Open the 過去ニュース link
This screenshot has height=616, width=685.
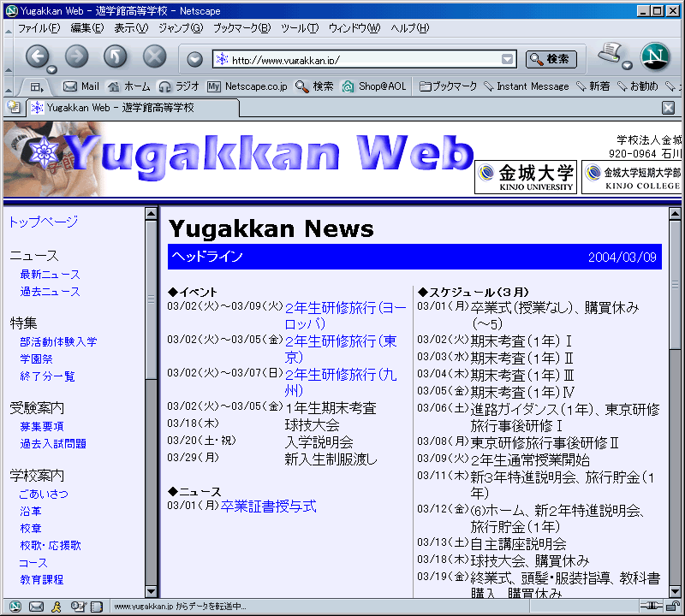(50, 291)
